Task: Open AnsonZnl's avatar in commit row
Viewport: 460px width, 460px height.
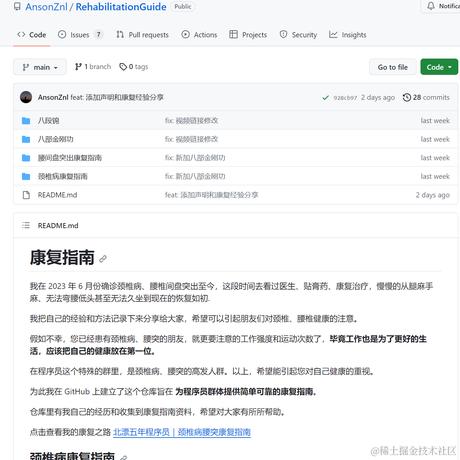Action: coord(26,97)
